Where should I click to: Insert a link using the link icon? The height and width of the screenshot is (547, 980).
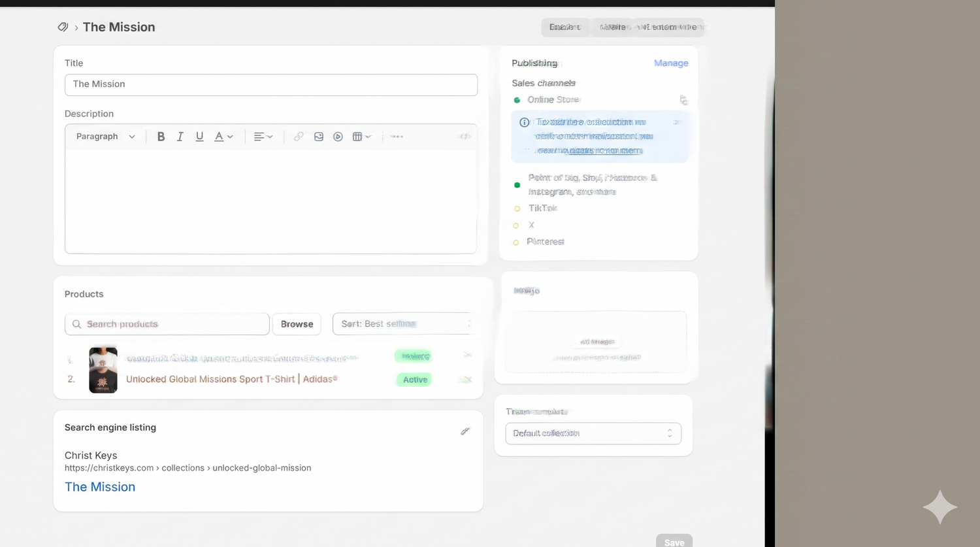click(x=299, y=137)
